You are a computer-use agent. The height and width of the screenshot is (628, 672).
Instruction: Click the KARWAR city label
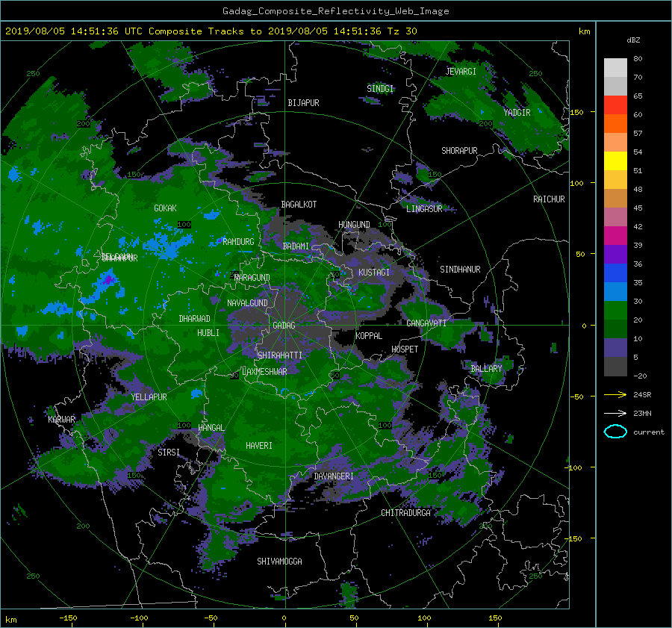pyautogui.click(x=61, y=419)
